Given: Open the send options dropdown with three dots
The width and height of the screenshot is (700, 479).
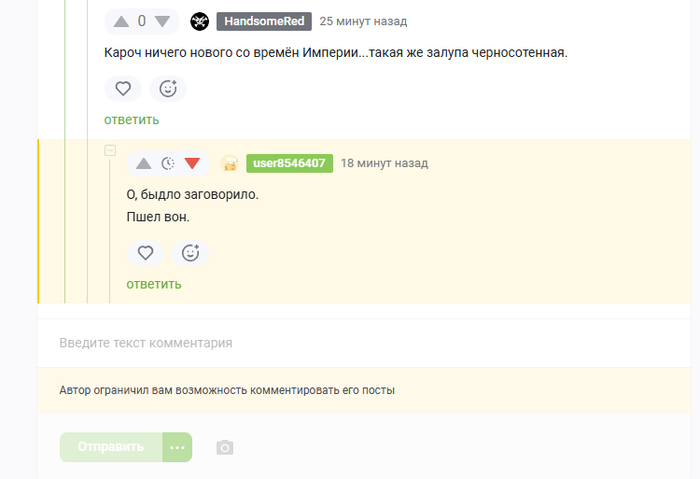Looking at the screenshot, I should coord(177,447).
